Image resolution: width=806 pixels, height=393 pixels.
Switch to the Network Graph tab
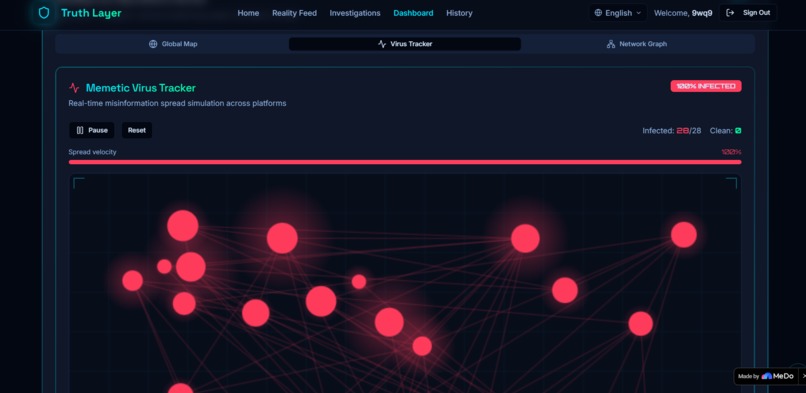point(637,44)
